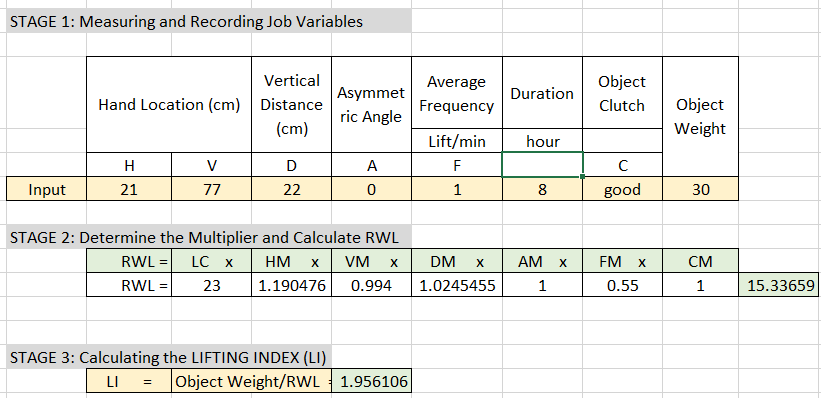Click the STAGE 2 heading cell
The width and height of the screenshot is (821, 398).
tap(208, 237)
